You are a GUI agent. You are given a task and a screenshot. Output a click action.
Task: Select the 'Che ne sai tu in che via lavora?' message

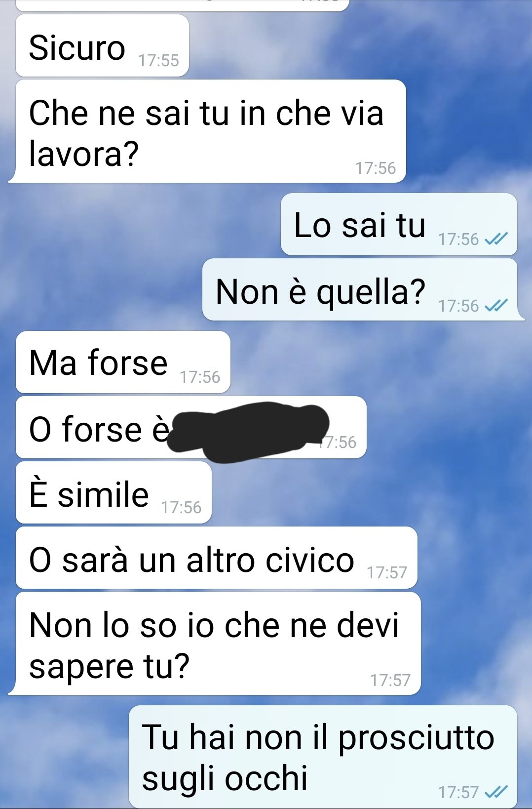[207, 131]
